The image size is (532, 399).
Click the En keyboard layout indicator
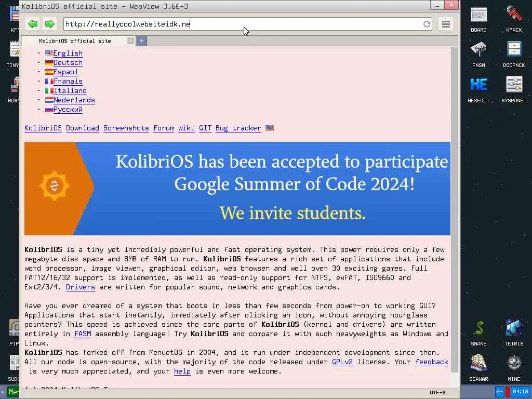pyautogui.click(x=499, y=392)
